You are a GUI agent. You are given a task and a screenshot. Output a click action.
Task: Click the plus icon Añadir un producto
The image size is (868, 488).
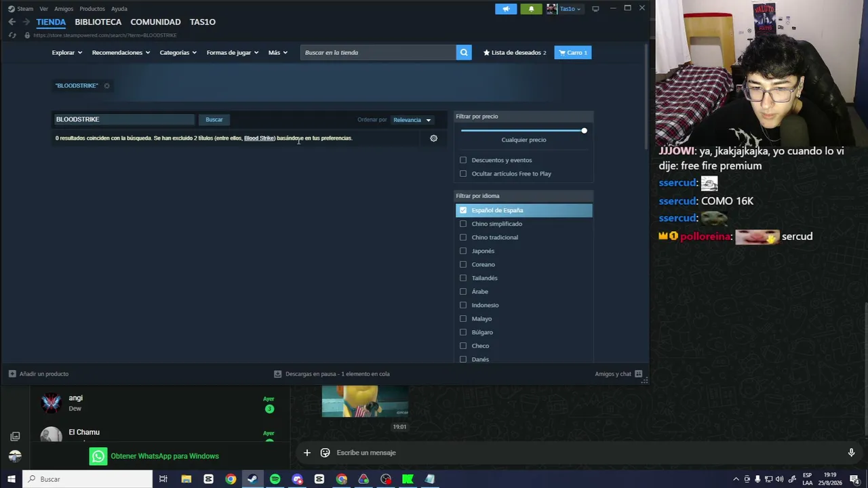coord(12,373)
